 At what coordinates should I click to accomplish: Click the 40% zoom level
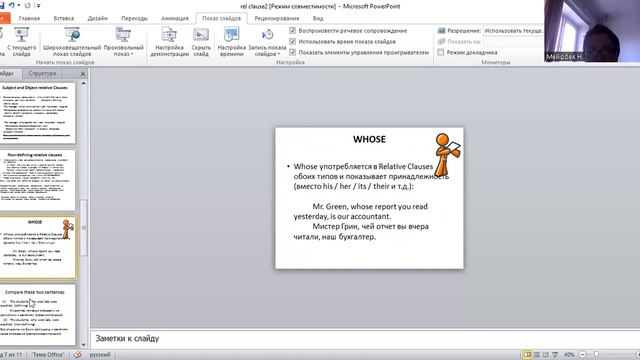569,355
